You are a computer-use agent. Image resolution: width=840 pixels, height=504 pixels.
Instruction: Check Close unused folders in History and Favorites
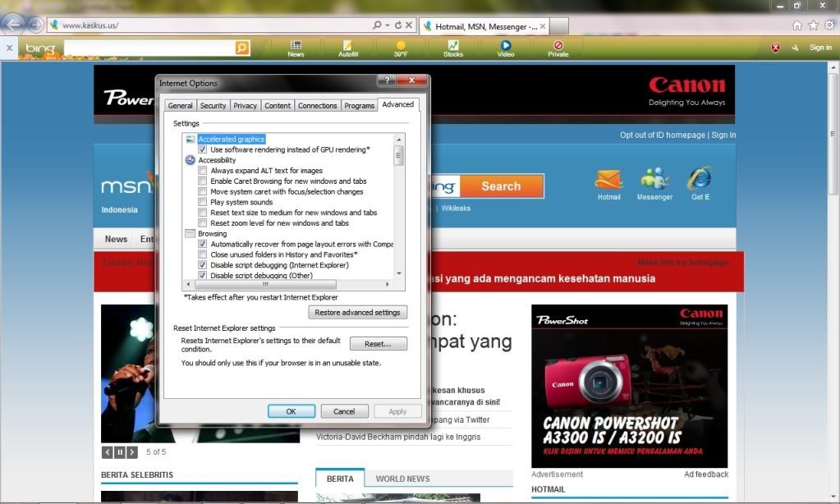[x=203, y=254]
